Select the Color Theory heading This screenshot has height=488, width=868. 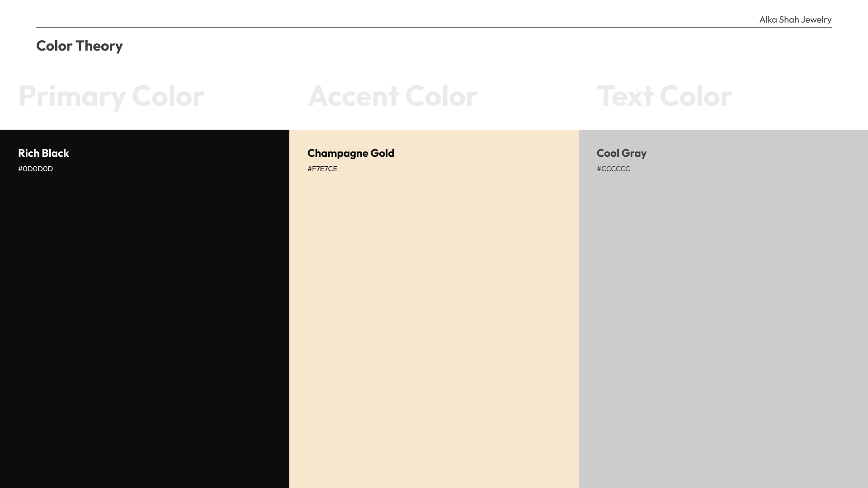click(80, 46)
